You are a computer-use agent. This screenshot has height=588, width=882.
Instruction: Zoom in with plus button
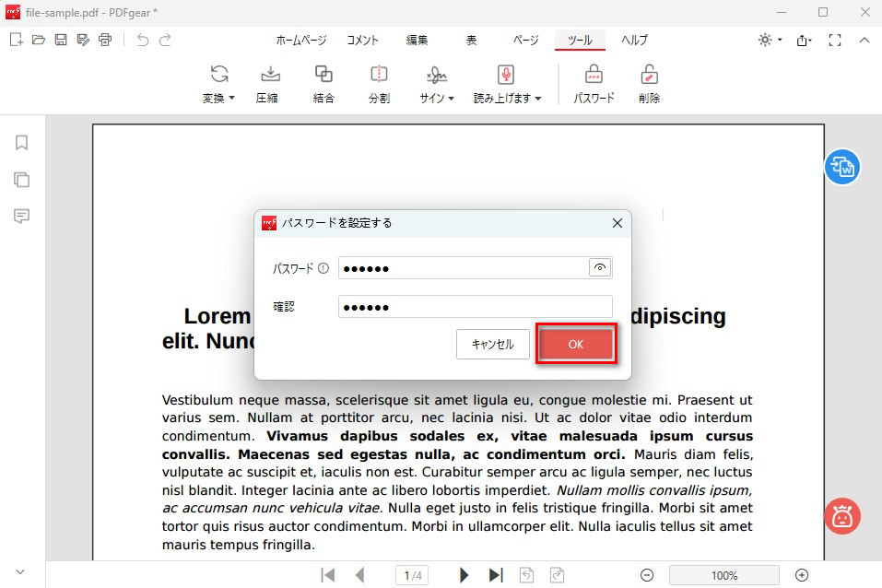(802, 575)
